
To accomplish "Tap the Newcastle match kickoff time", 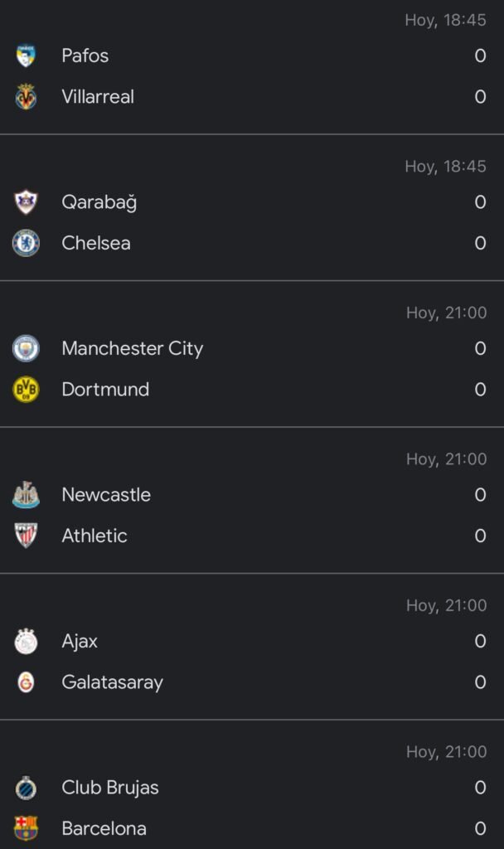I will [x=446, y=459].
